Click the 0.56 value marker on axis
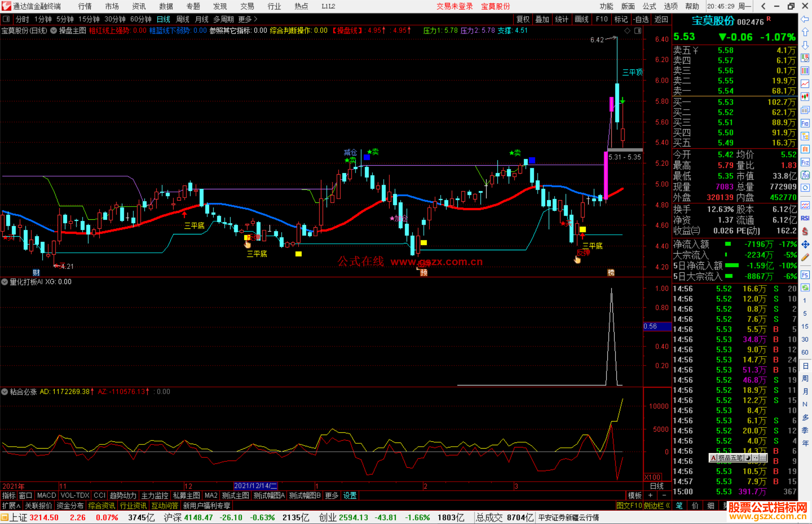 point(657,326)
